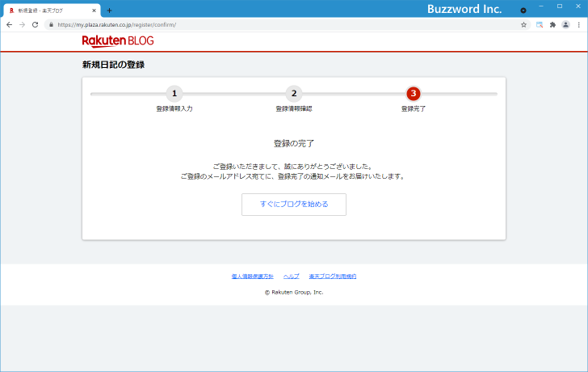Image resolution: width=588 pixels, height=372 pixels.
Task: Click the すぐにブログを始める button
Action: pyautogui.click(x=294, y=205)
